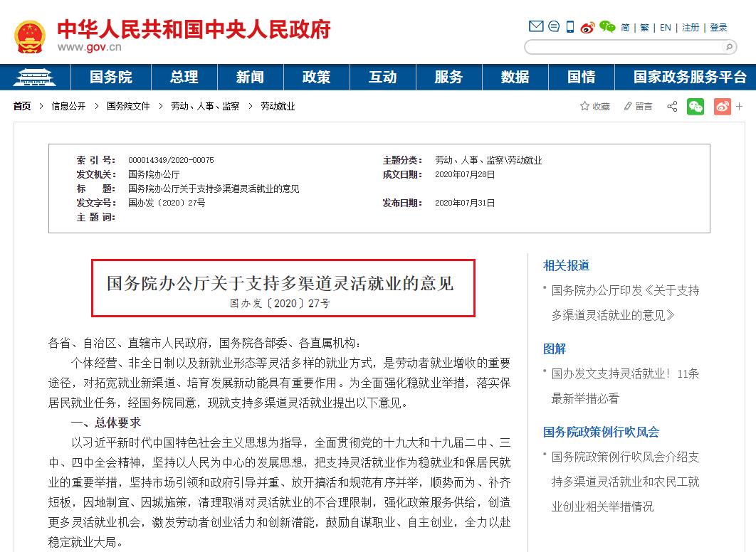The image size is (756, 552).
Task: Open the 国情 nav tab
Action: click(582, 77)
